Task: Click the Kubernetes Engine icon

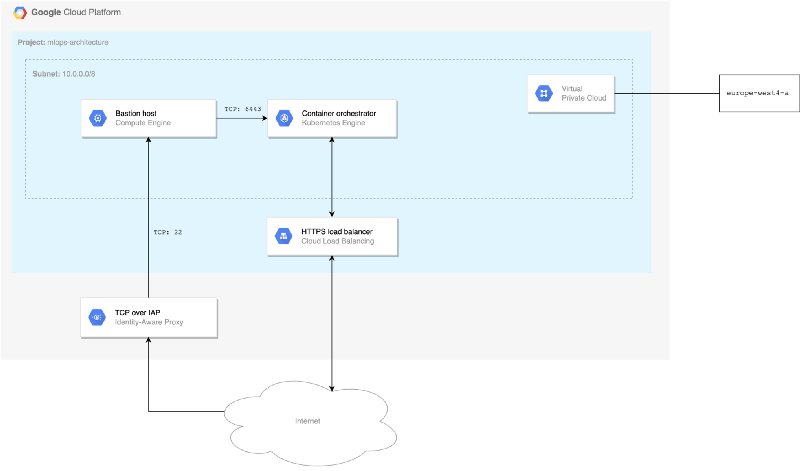Action: pyautogui.click(x=283, y=119)
